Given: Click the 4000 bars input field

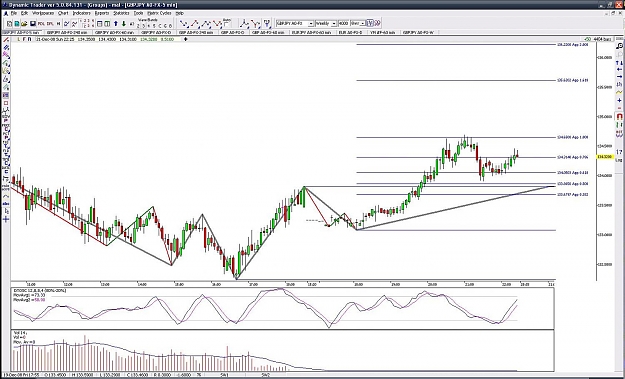Looking at the screenshot, I should point(343,24).
